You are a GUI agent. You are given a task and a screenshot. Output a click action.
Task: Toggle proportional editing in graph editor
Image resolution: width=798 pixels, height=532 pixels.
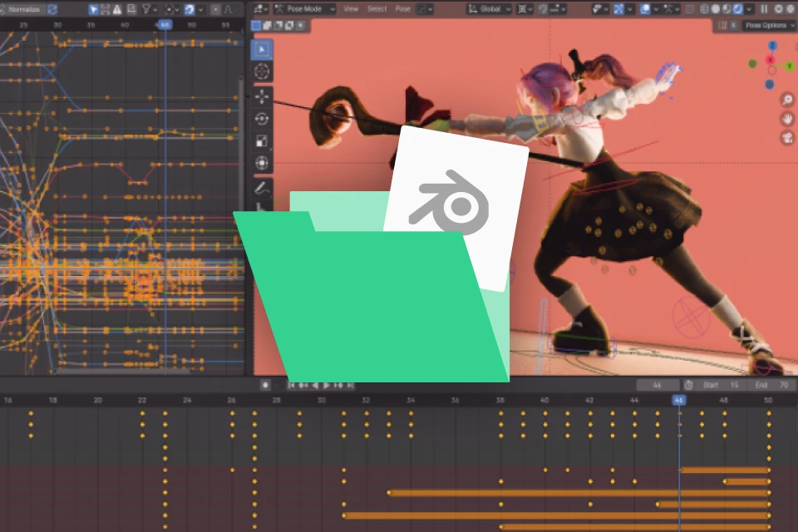pos(216,9)
